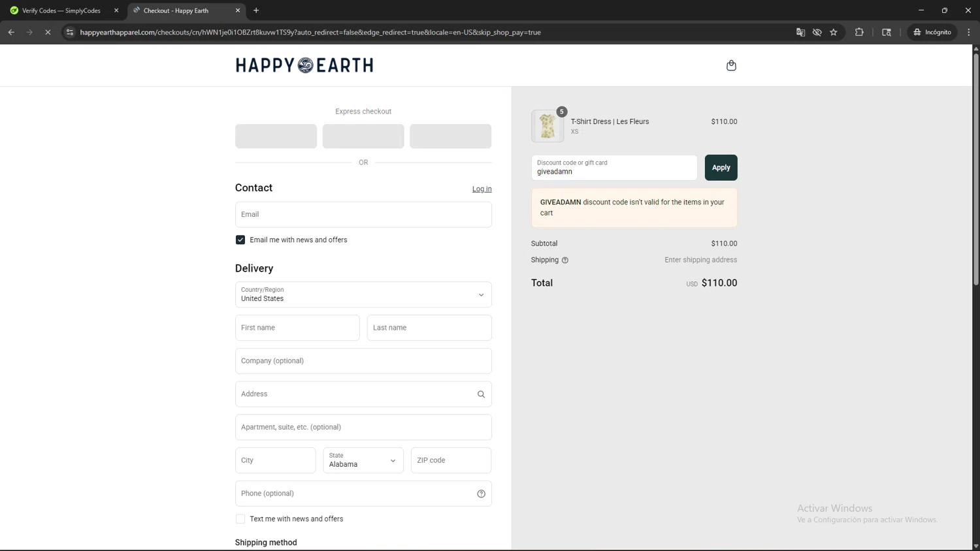This screenshot has height=551, width=980.
Task: Follow the Log in link
Action: click(482, 189)
